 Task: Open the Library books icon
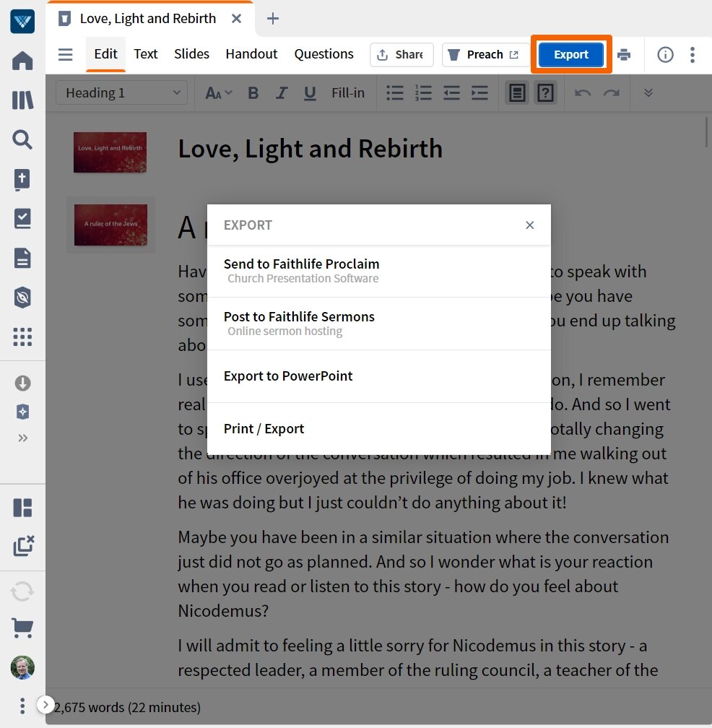click(22, 100)
